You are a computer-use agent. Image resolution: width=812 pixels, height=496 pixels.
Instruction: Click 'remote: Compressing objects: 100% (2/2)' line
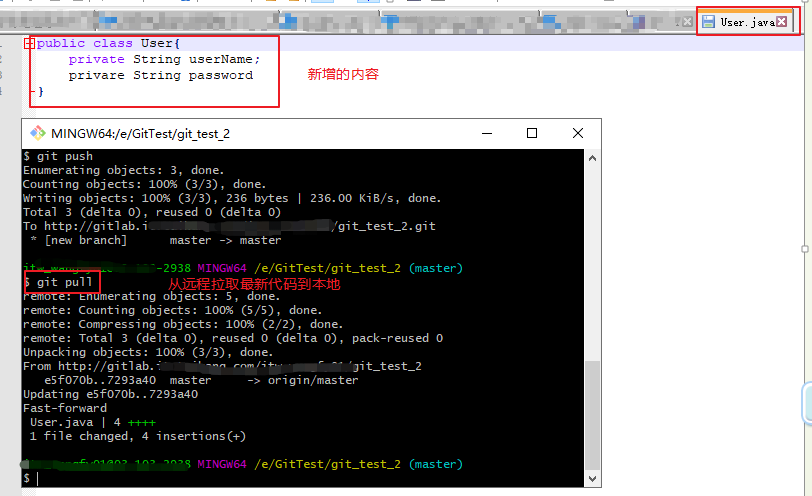(x=183, y=324)
